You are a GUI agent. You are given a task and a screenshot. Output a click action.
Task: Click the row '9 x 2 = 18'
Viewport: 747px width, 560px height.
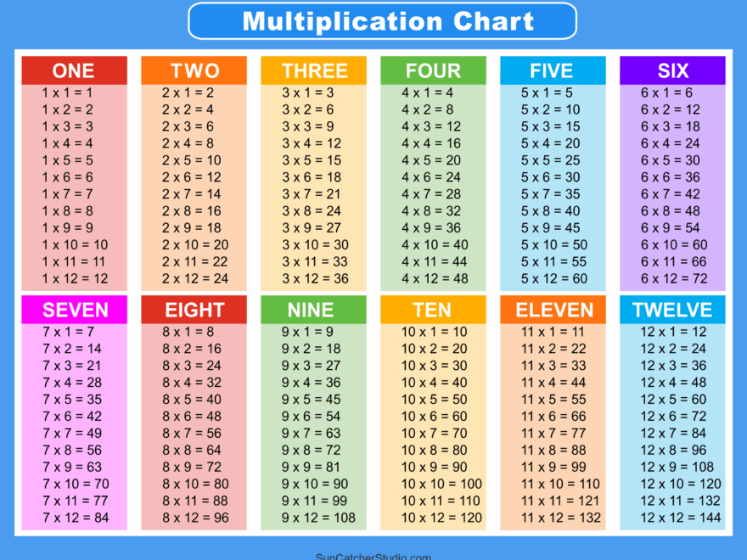[311, 349]
